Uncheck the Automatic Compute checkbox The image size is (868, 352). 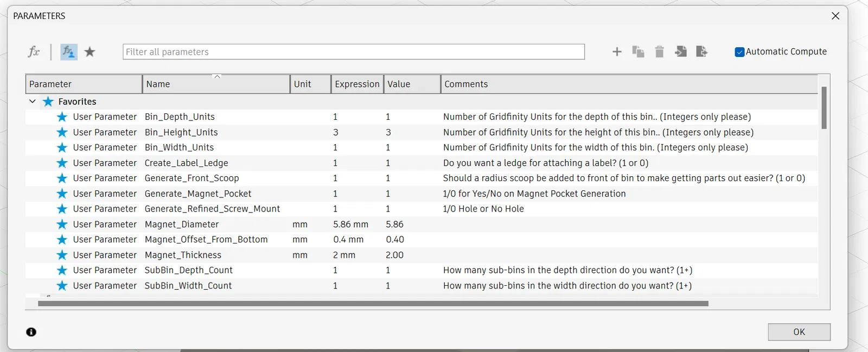739,52
